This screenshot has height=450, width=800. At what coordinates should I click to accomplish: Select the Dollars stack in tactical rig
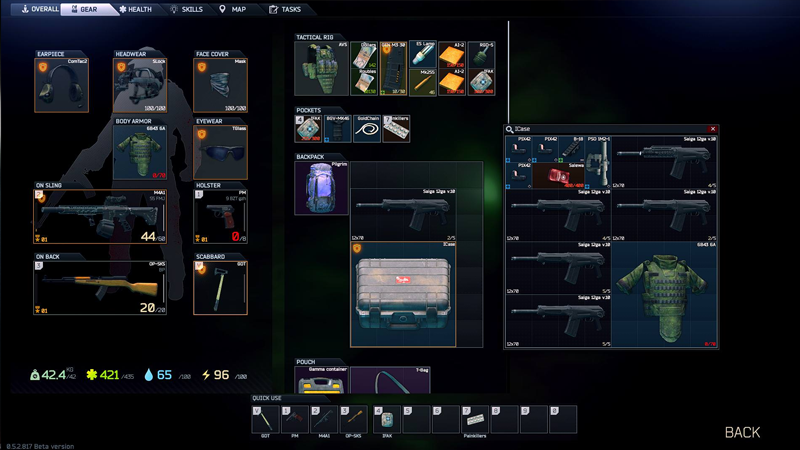(364, 55)
